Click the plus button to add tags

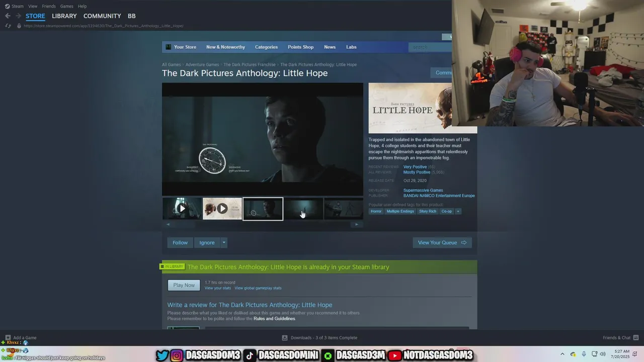[458, 211]
